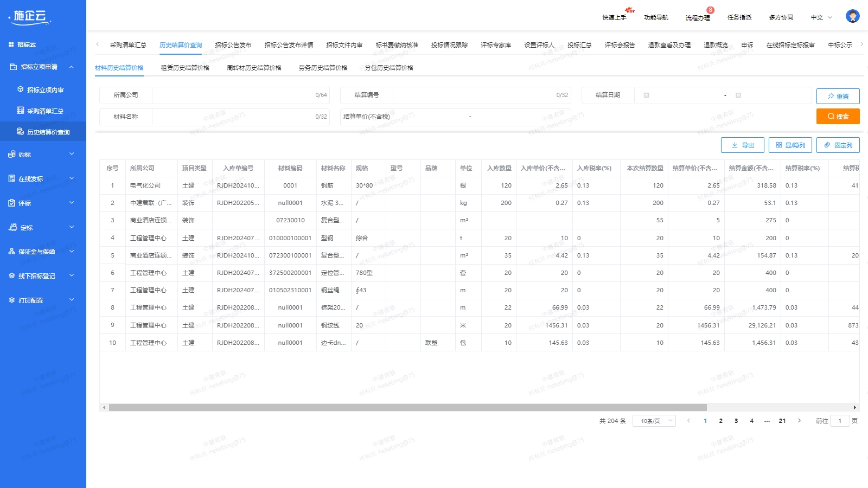Select the 评标 icon in the sidebar
The image size is (868, 488).
(12, 203)
